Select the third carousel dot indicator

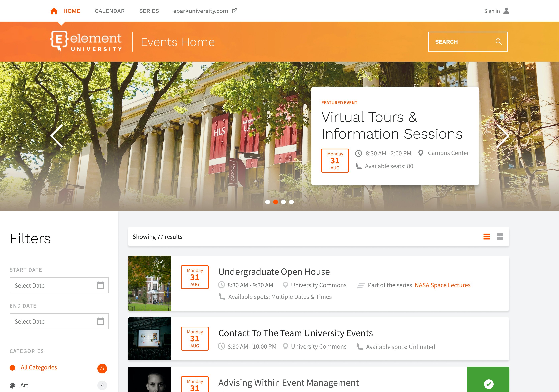283,202
